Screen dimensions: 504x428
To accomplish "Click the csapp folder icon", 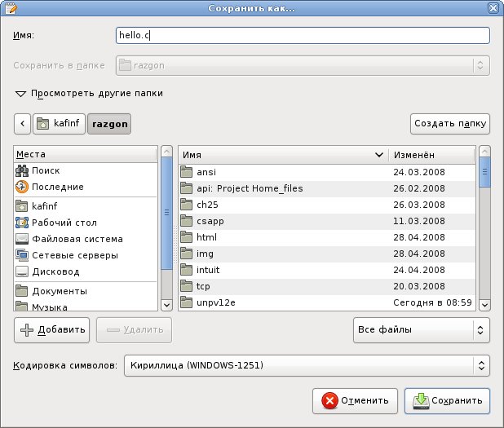I will click(187, 221).
